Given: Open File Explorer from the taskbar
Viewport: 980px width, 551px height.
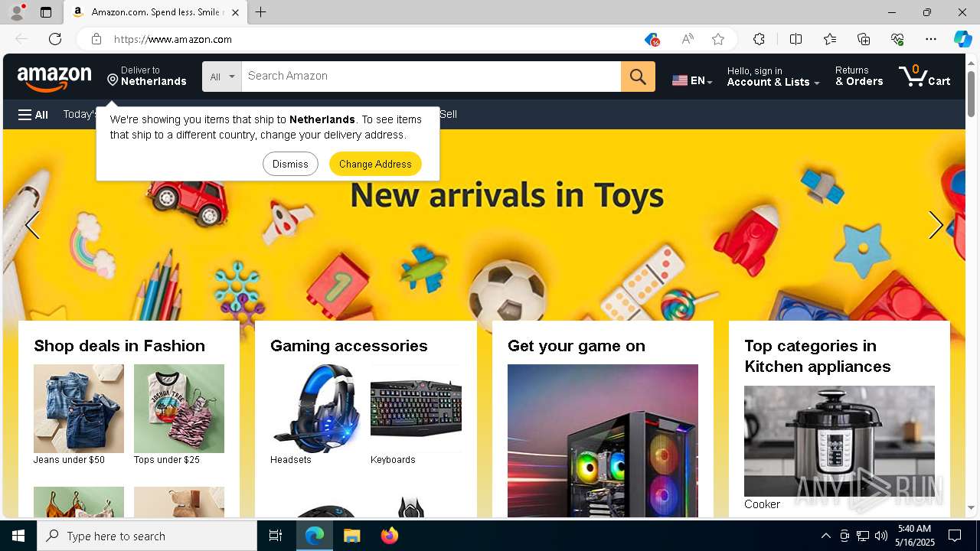Looking at the screenshot, I should pyautogui.click(x=351, y=536).
